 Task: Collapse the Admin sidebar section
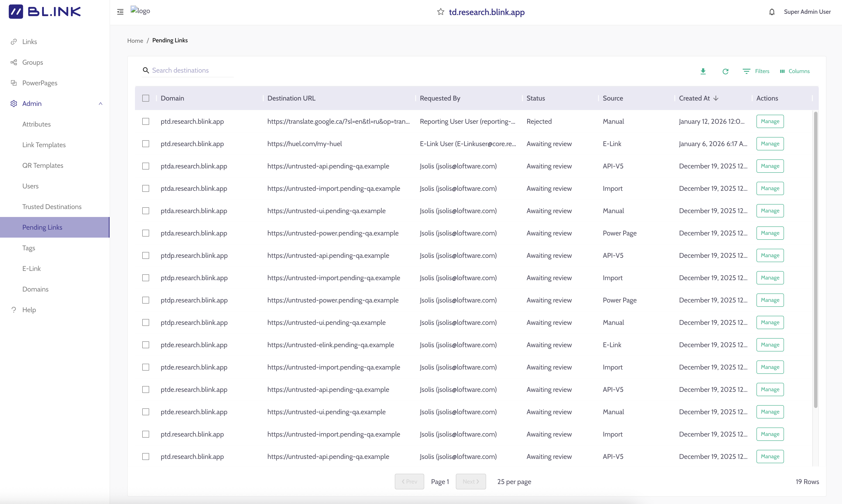pos(101,104)
